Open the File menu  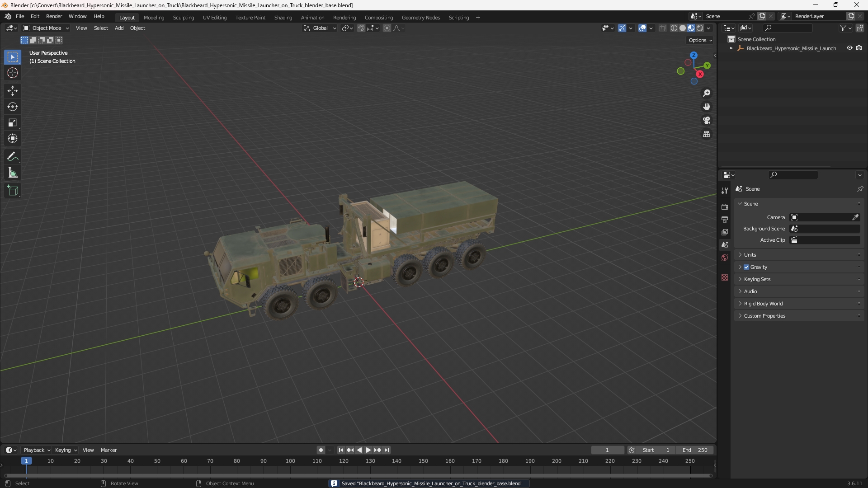(x=20, y=16)
